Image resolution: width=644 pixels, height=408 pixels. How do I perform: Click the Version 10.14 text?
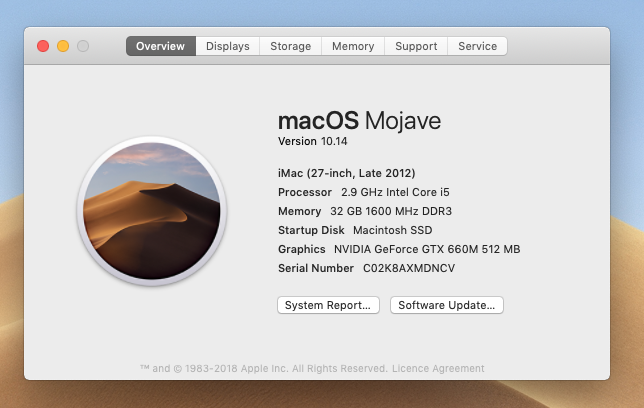pos(313,141)
